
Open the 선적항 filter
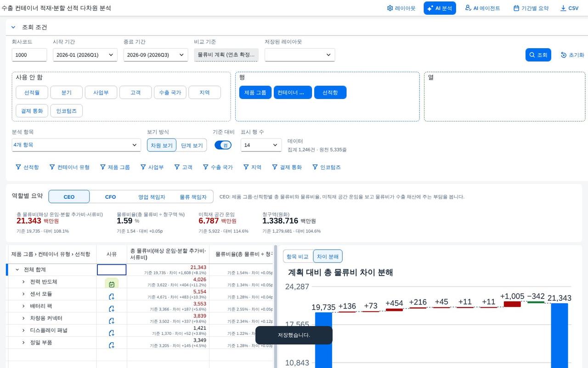(x=27, y=167)
